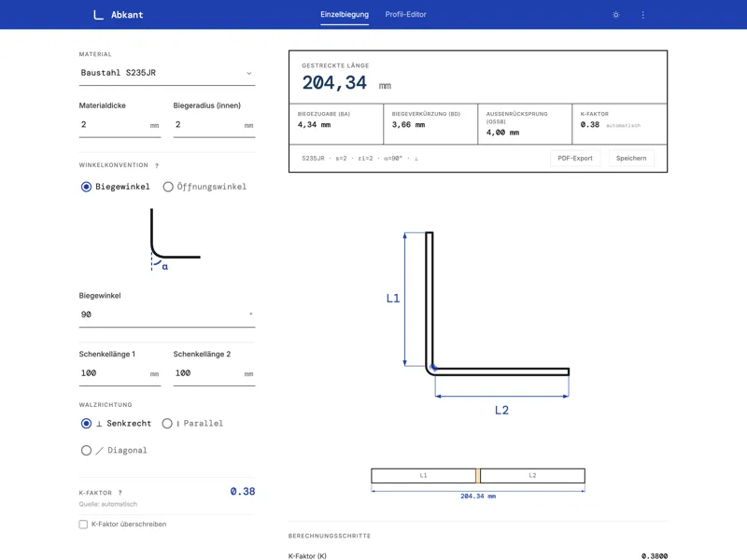The image size is (747, 560).
Task: Toggle the light/dark theme sun icon
Action: pyautogui.click(x=616, y=15)
